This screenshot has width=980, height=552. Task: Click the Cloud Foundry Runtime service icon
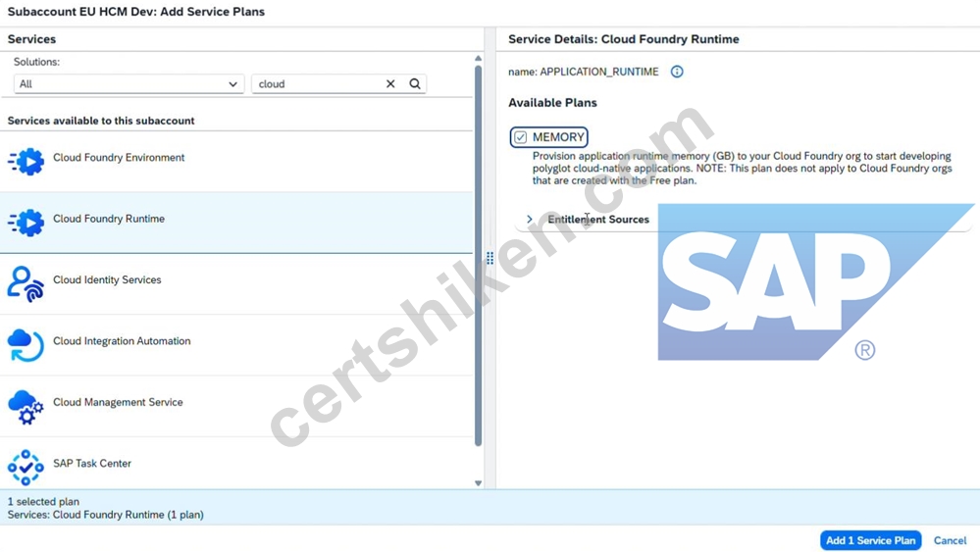pyautogui.click(x=26, y=223)
